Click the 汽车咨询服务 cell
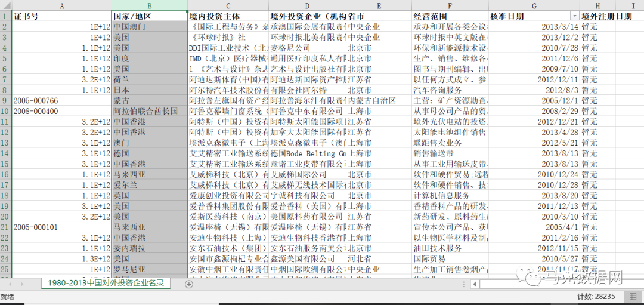This screenshot has width=644, height=305. (x=450, y=90)
